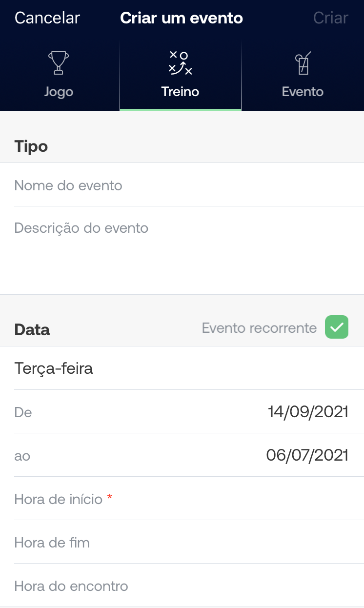
Task: Choose the Hora de fim time
Action: point(182,543)
